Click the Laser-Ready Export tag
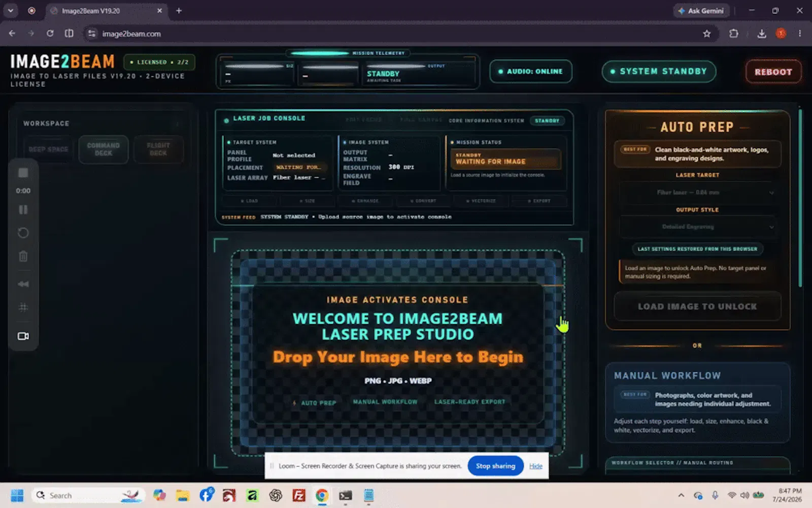Image resolution: width=812 pixels, height=508 pixels. pyautogui.click(x=469, y=402)
